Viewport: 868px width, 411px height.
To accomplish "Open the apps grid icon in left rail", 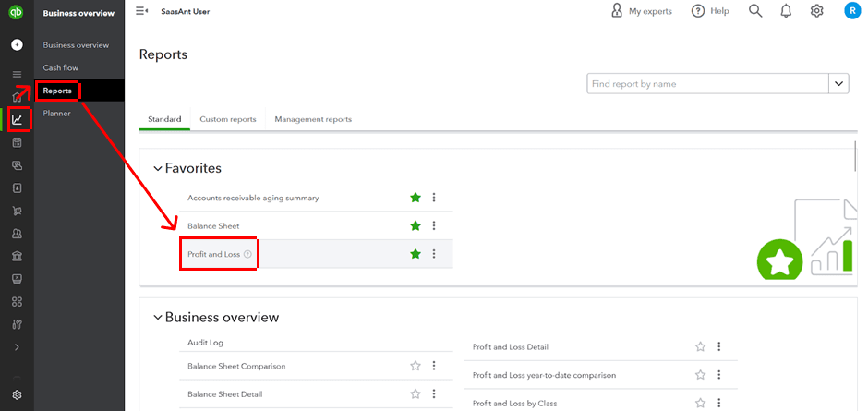I will coord(17,302).
